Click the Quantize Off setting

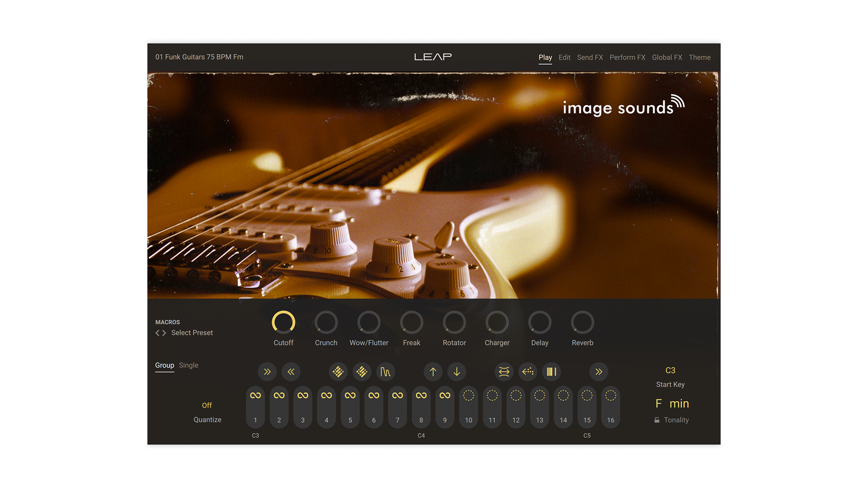(x=207, y=405)
